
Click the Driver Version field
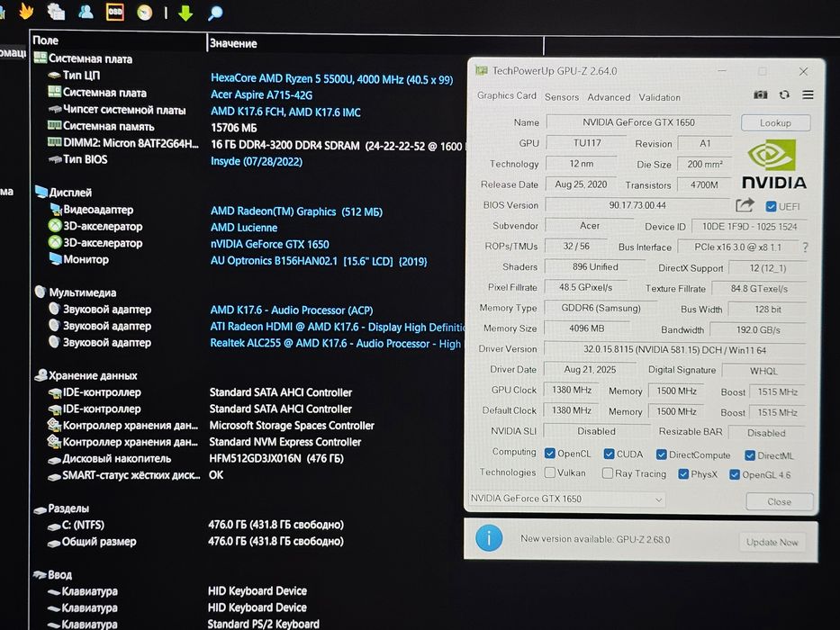click(674, 350)
